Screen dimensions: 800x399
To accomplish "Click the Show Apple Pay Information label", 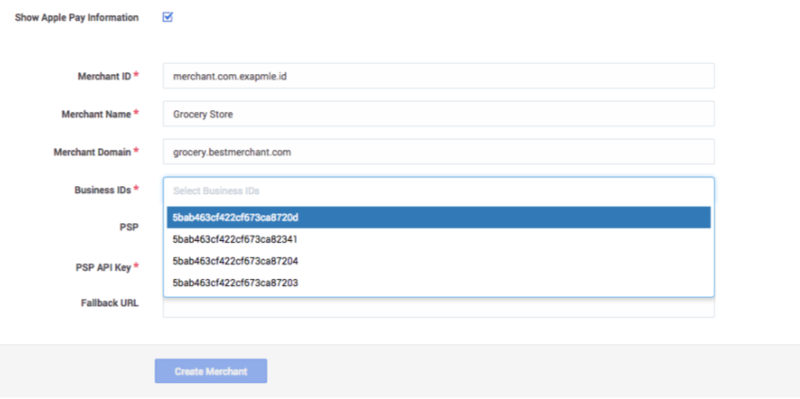I will (77, 17).
